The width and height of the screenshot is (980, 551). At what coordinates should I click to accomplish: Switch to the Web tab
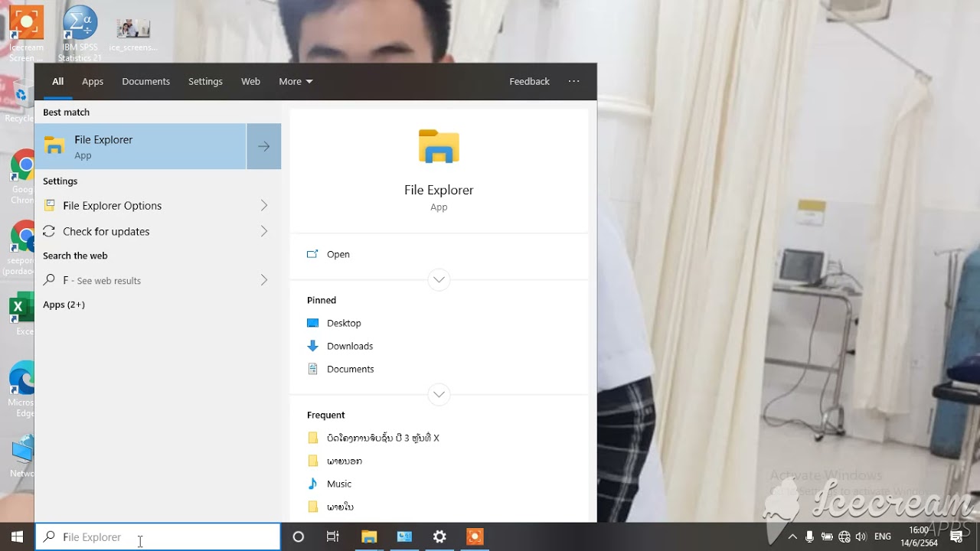coord(250,81)
